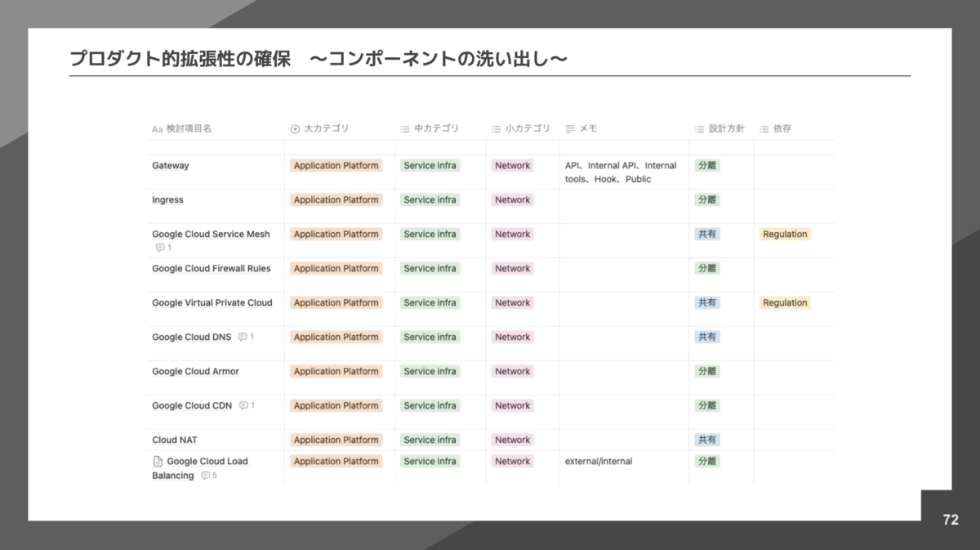
Task: Open the Gateway entry
Action: point(170,165)
